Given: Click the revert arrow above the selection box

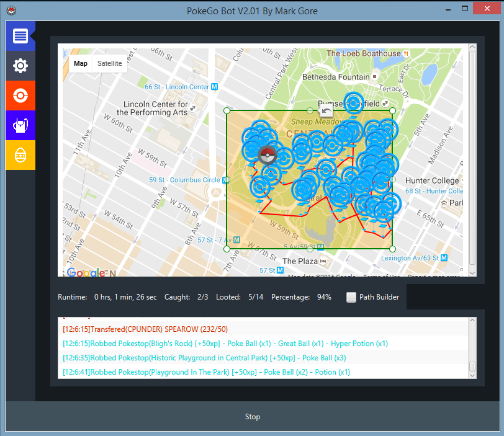Looking at the screenshot, I should pos(326,109).
